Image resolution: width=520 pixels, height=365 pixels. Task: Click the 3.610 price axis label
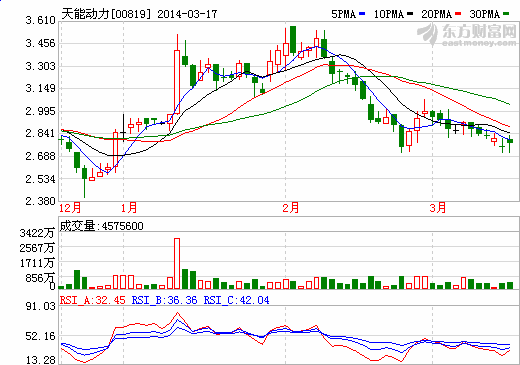[x=41, y=21]
